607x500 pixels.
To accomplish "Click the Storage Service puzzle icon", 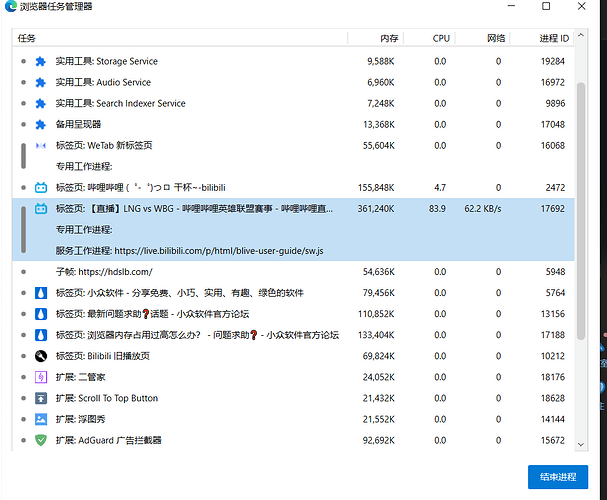I will pyautogui.click(x=41, y=61).
